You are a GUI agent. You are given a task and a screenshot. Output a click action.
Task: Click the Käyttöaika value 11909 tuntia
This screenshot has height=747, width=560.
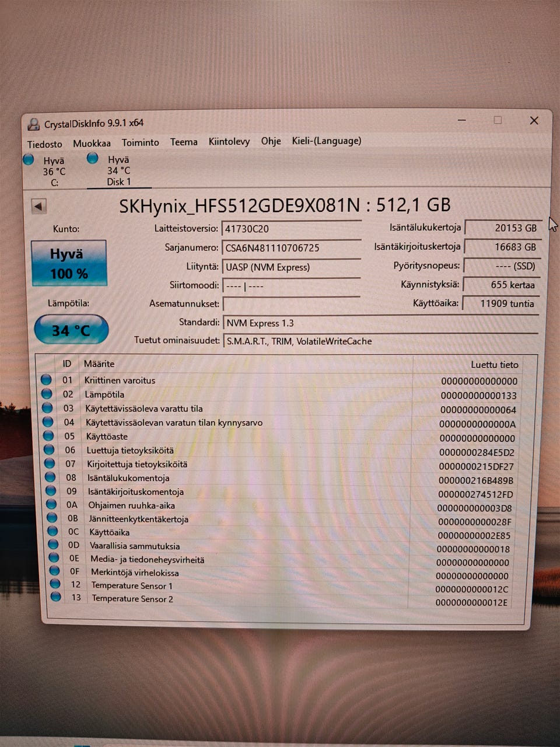click(x=501, y=303)
